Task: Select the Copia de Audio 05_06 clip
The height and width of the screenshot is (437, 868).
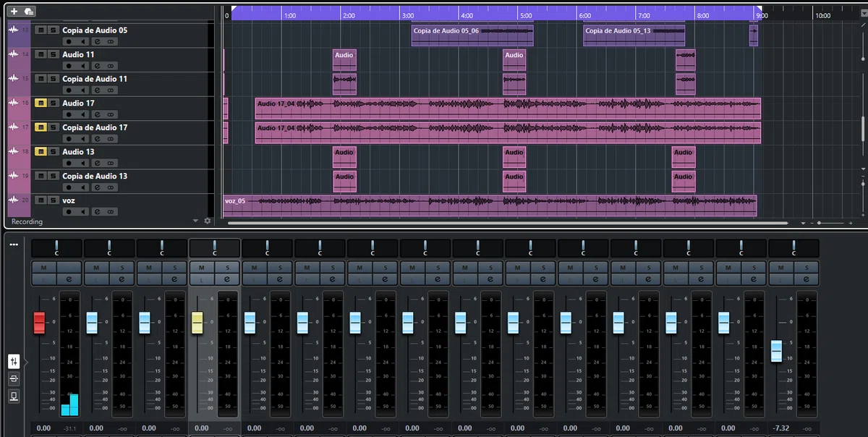Action: coord(472,35)
